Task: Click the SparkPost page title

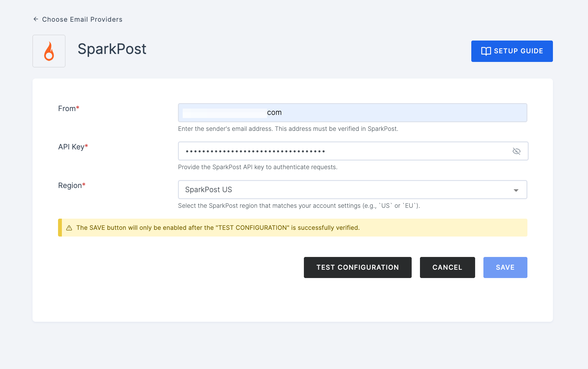Action: point(112,49)
